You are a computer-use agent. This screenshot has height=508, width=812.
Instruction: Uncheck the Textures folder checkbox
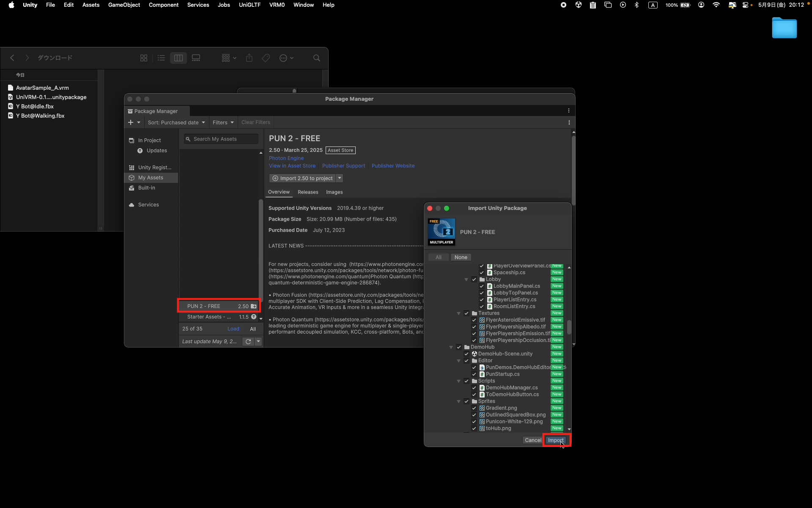pos(466,313)
